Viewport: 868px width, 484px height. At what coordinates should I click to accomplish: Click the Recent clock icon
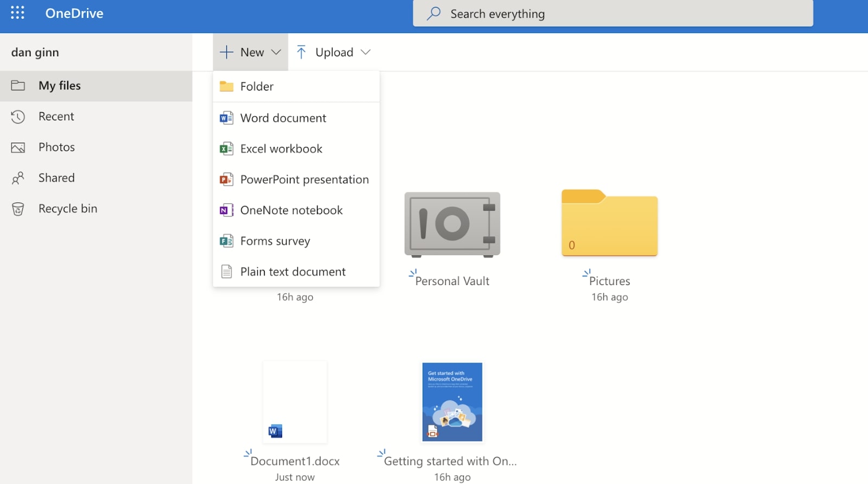(x=18, y=117)
